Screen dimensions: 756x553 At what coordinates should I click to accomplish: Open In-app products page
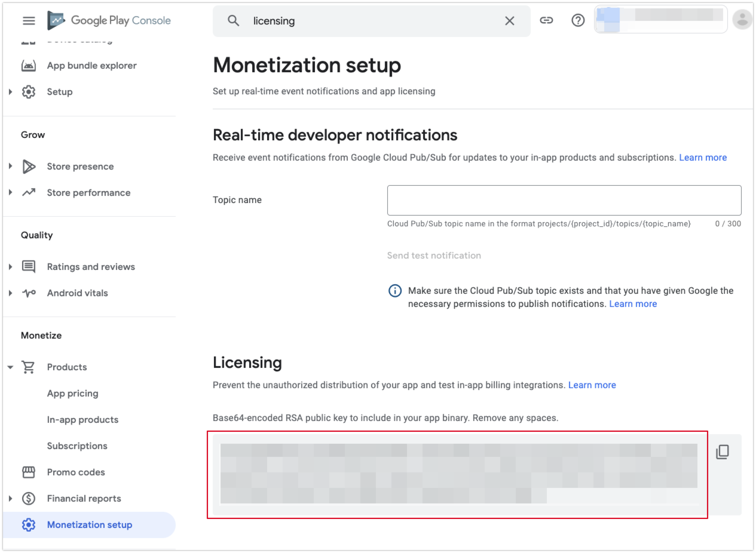pyautogui.click(x=83, y=420)
